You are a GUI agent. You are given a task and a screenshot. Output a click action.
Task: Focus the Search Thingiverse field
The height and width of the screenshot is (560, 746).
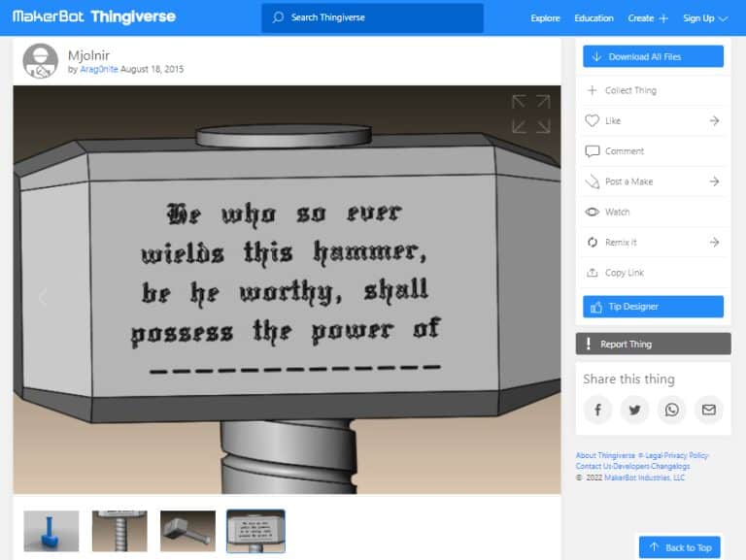373,18
